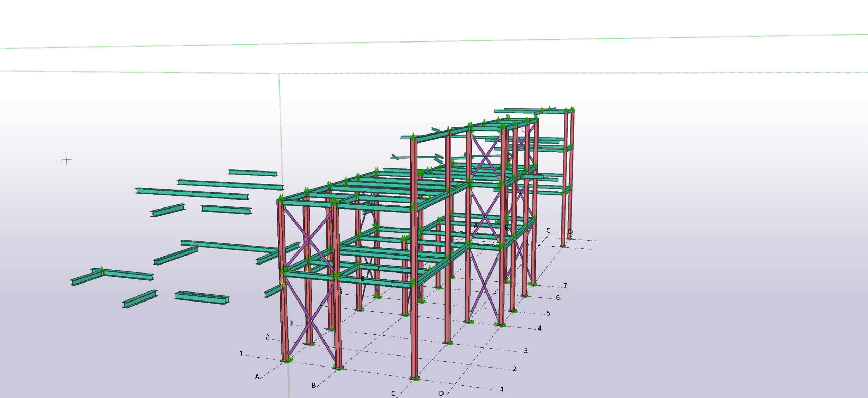Click grid label 1 at bottom right
The height and width of the screenshot is (398, 868).
click(502, 389)
